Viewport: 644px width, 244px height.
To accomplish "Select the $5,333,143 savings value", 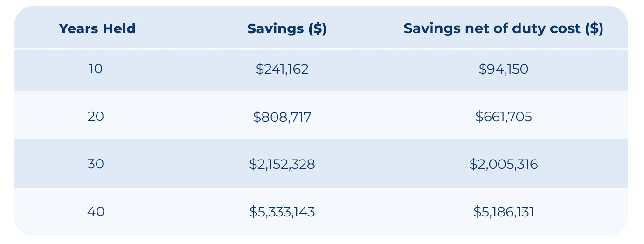I will pyautogui.click(x=282, y=212).
